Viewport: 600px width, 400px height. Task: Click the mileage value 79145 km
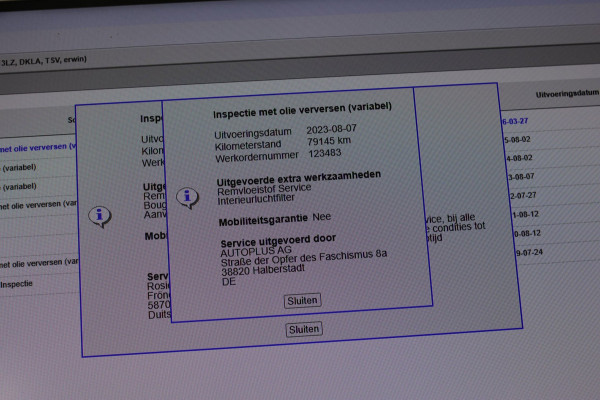pyautogui.click(x=329, y=141)
